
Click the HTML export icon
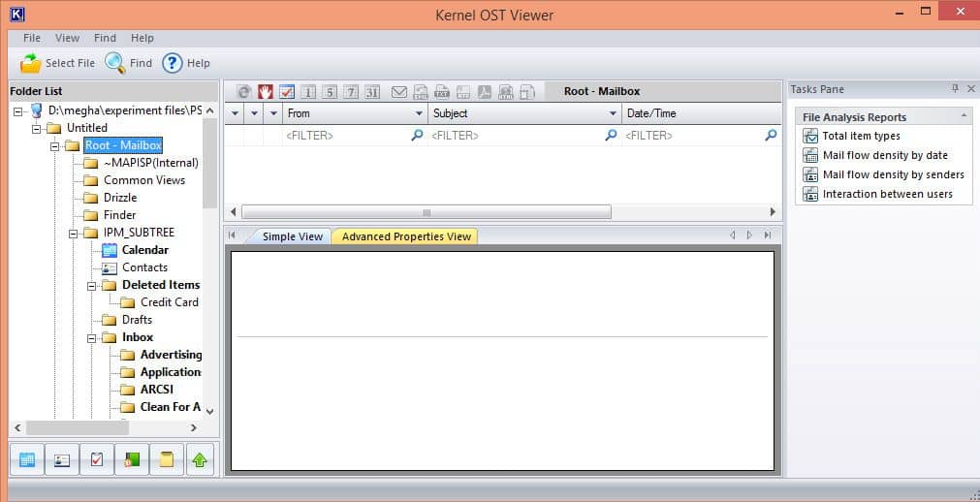(x=506, y=92)
